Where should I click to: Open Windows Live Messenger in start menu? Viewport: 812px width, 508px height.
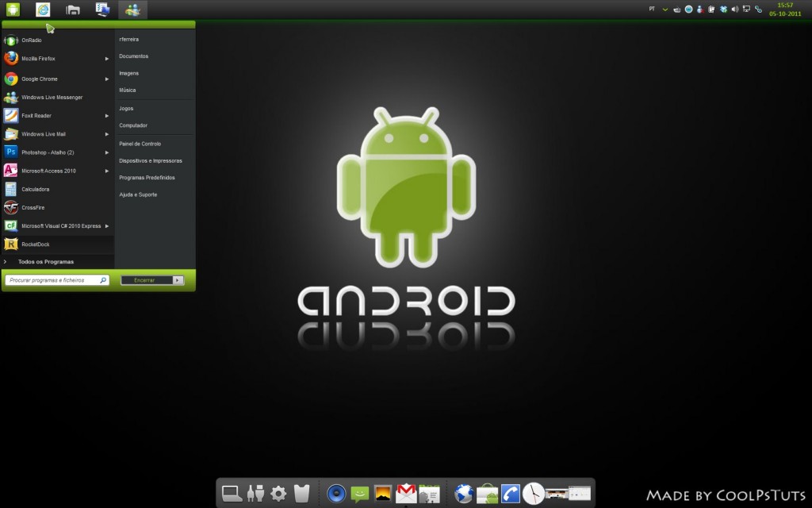[57, 97]
